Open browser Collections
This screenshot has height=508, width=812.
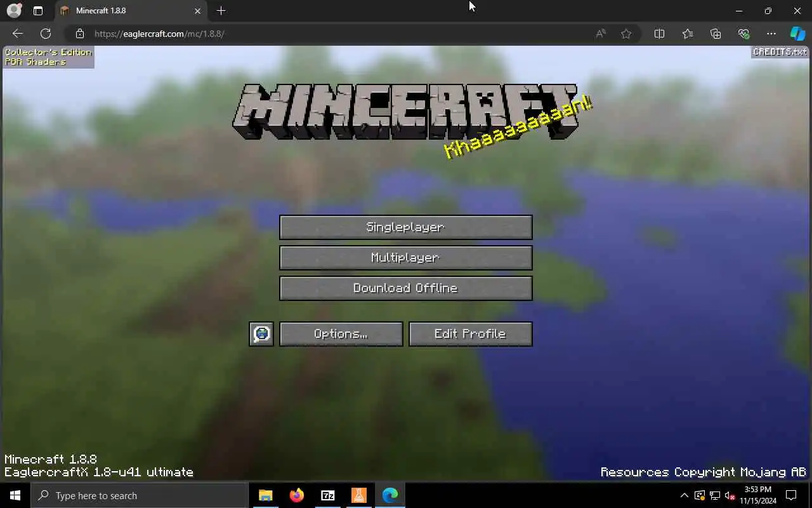(716, 34)
